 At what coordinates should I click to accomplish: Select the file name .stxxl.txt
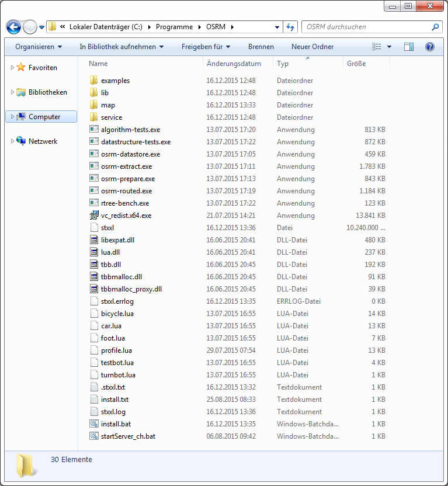113,387
